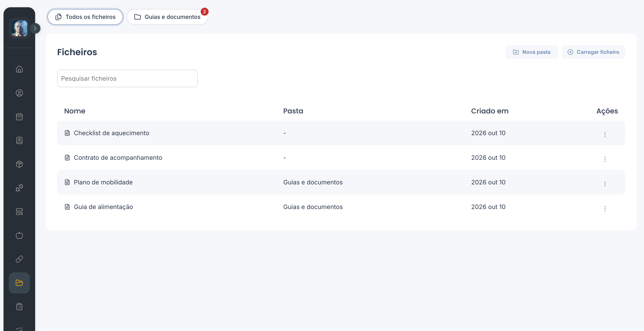Click the Checklist de aquecimento file name

click(111, 133)
